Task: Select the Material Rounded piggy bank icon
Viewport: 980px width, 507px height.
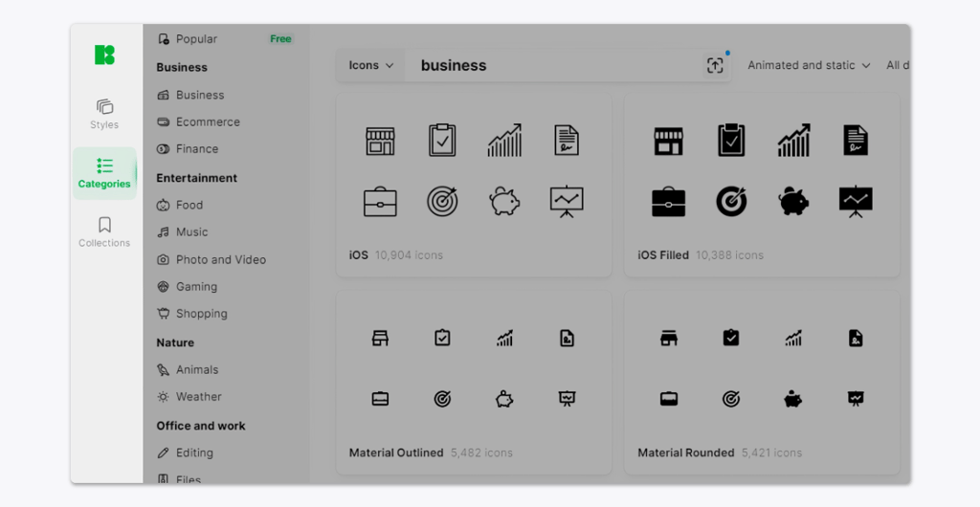Action: [793, 398]
